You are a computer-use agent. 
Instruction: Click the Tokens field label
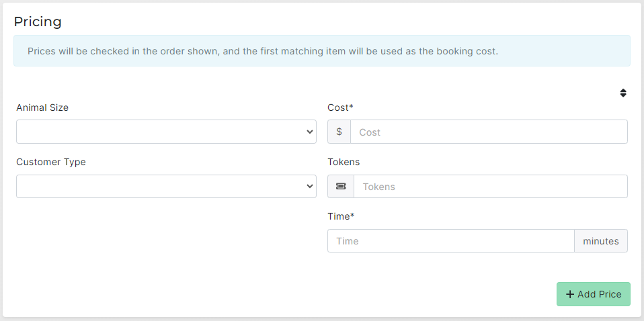click(x=344, y=162)
